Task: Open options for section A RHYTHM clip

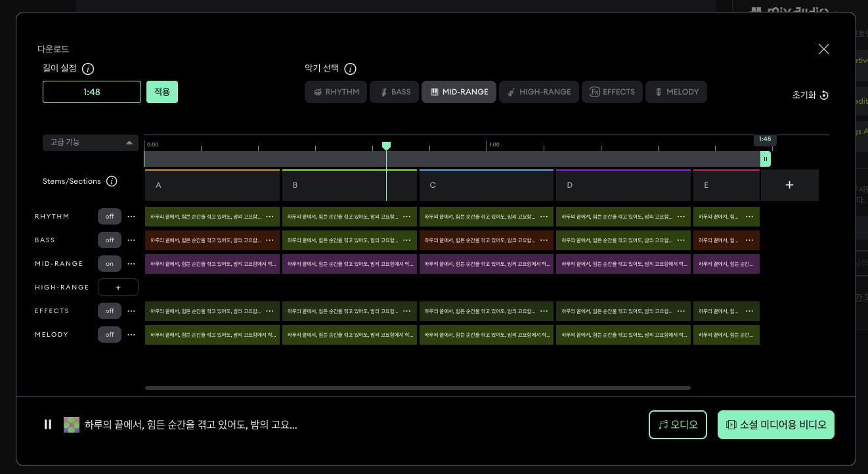Action: (x=269, y=217)
